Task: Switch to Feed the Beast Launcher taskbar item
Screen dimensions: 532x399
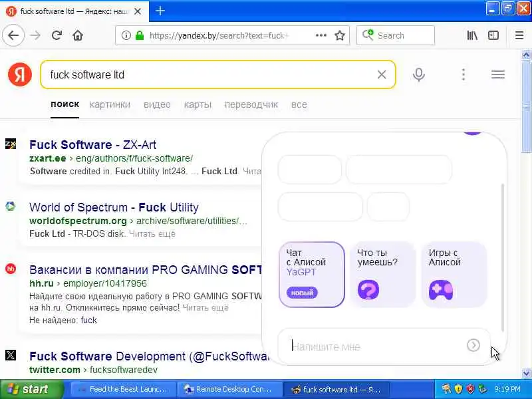Action: pyautogui.click(x=124, y=389)
